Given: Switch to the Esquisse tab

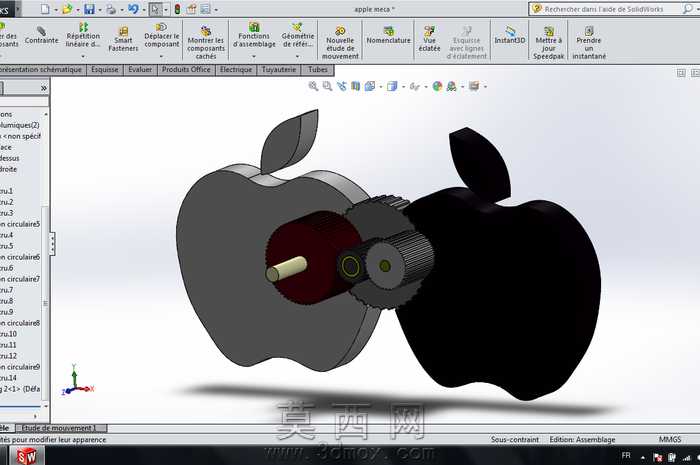Looking at the screenshot, I should point(104,70).
